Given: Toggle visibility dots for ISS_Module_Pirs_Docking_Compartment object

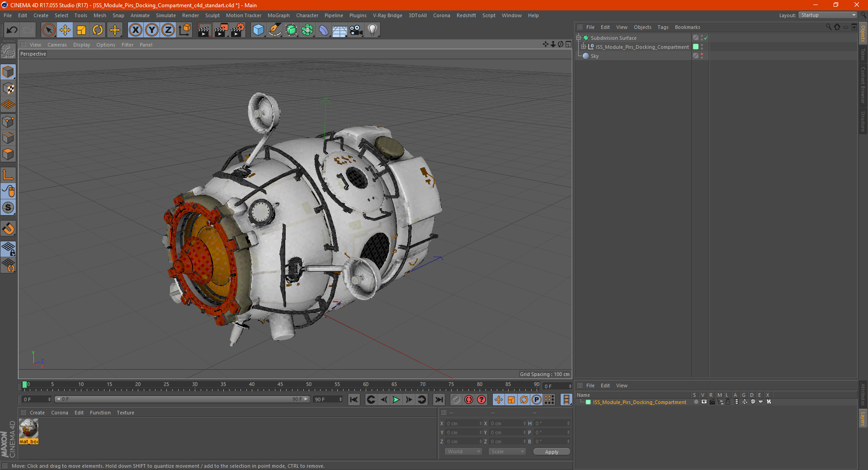Looking at the screenshot, I should click(x=702, y=47).
